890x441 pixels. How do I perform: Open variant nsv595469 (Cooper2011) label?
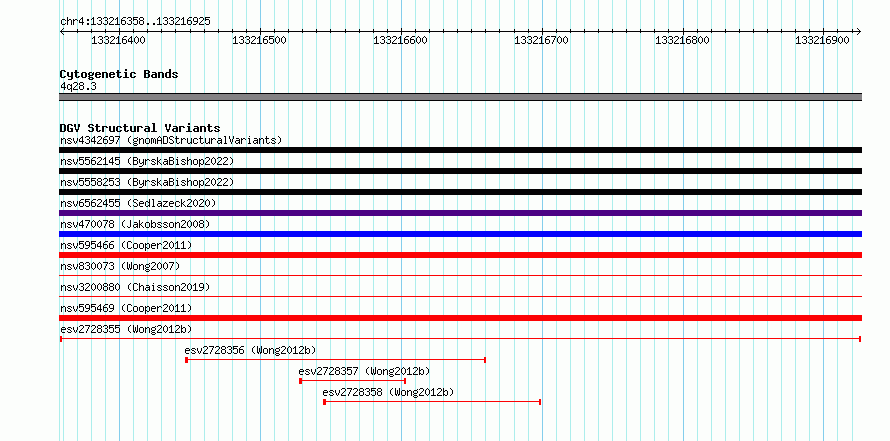126,308
